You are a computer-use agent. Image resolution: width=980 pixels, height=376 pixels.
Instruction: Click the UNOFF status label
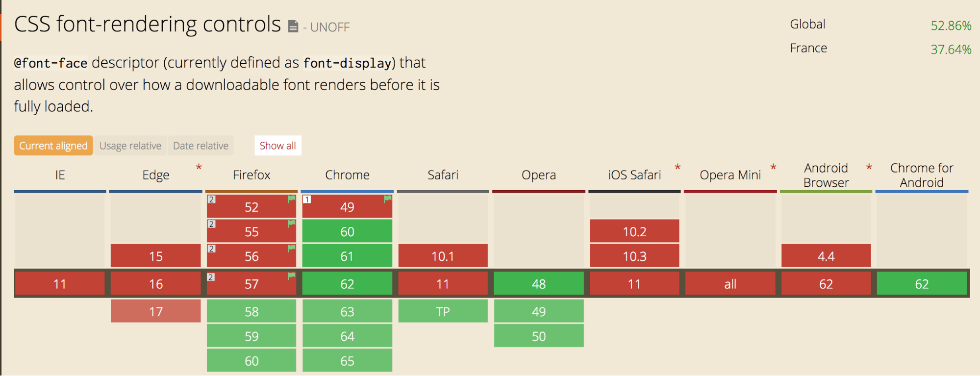[329, 27]
